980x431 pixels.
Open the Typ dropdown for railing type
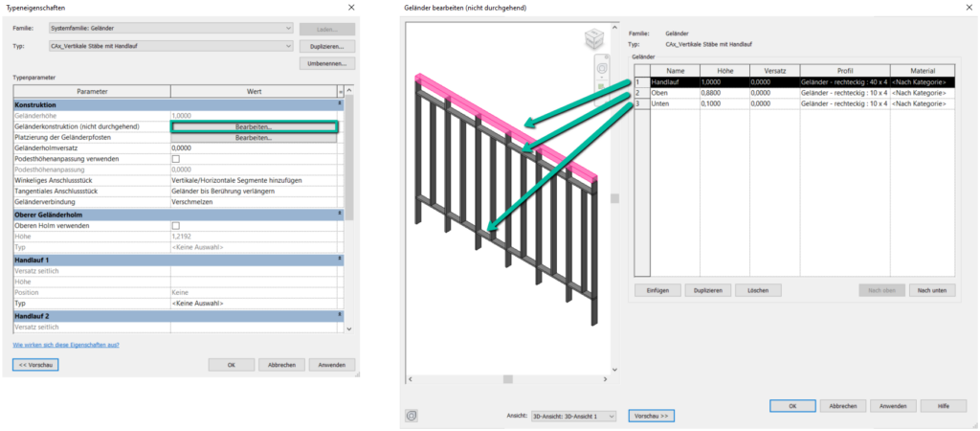click(x=288, y=45)
